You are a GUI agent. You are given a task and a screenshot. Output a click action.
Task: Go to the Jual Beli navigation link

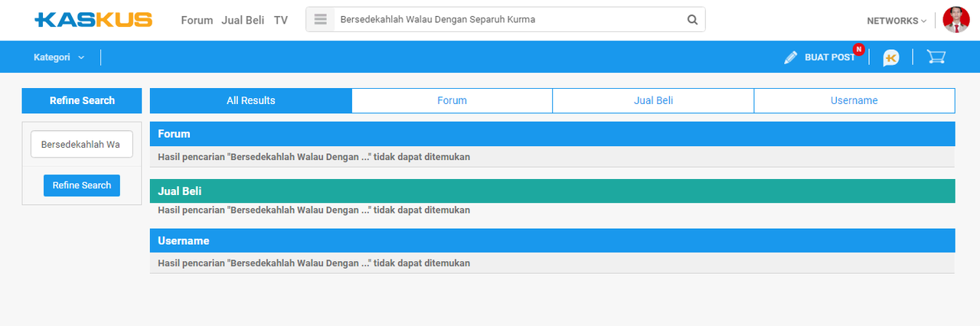(x=243, y=20)
